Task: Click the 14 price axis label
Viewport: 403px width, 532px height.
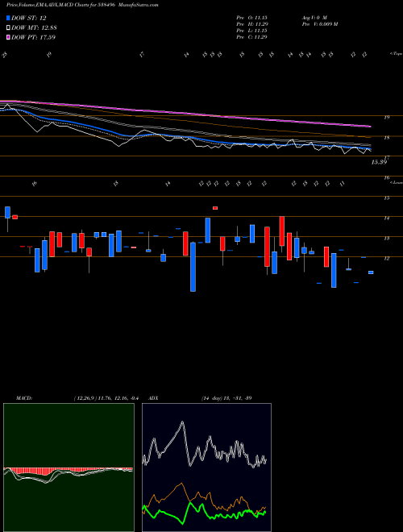Action: [386, 218]
